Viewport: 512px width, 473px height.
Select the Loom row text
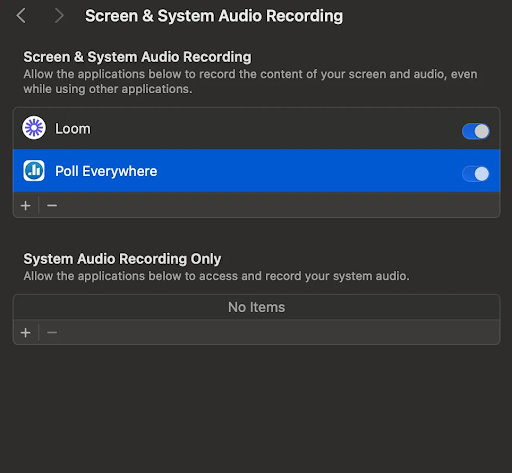[x=73, y=129]
